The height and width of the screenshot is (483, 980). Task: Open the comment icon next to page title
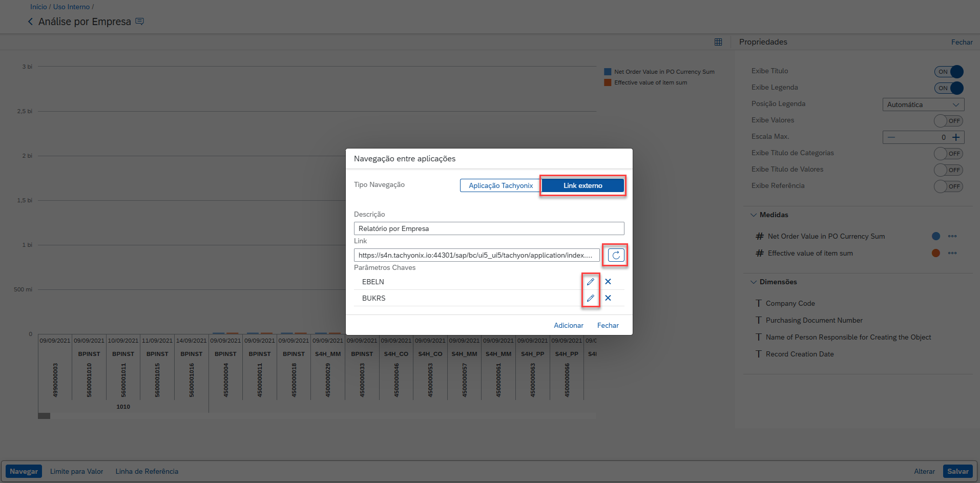click(140, 22)
